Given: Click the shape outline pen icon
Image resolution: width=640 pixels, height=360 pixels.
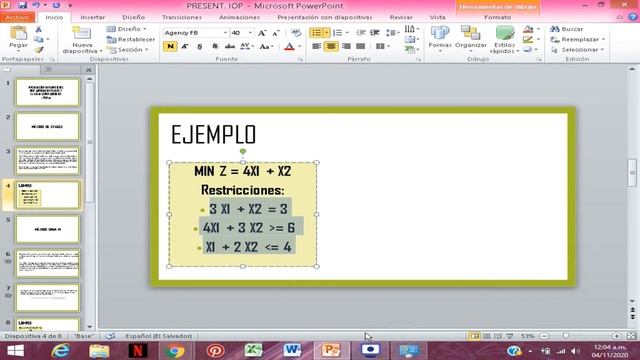Looking at the screenshot, I should click(528, 40).
